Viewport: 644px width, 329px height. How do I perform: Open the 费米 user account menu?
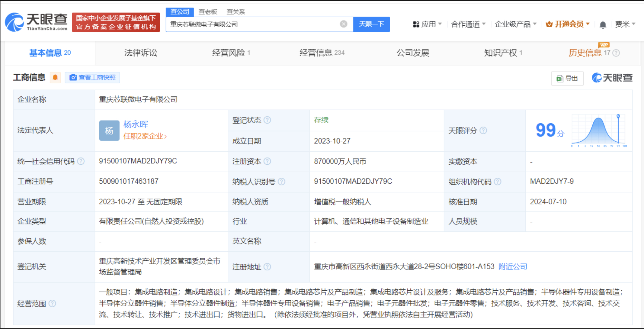click(625, 24)
